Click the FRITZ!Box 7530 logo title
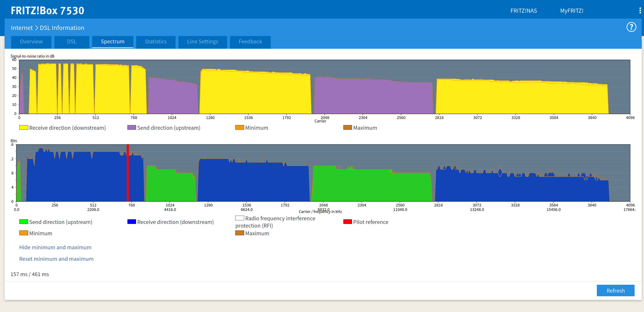Viewport: 644px width, 312px height. pyautogui.click(x=48, y=11)
